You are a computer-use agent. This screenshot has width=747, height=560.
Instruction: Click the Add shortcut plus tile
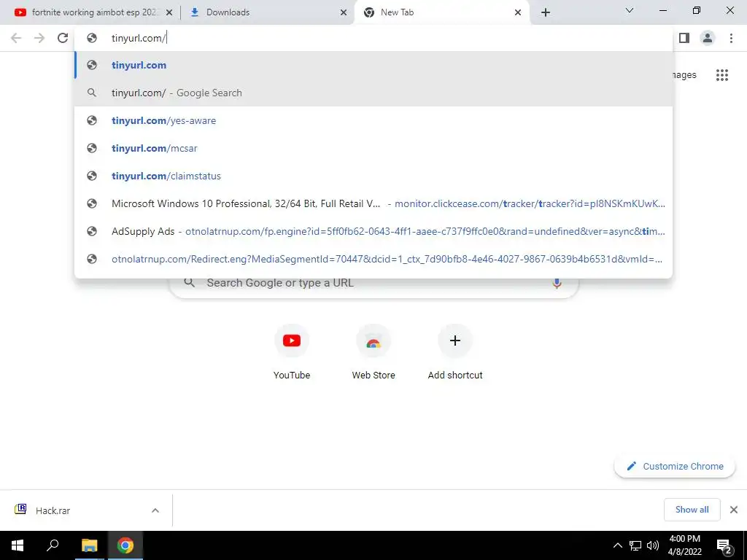click(455, 351)
